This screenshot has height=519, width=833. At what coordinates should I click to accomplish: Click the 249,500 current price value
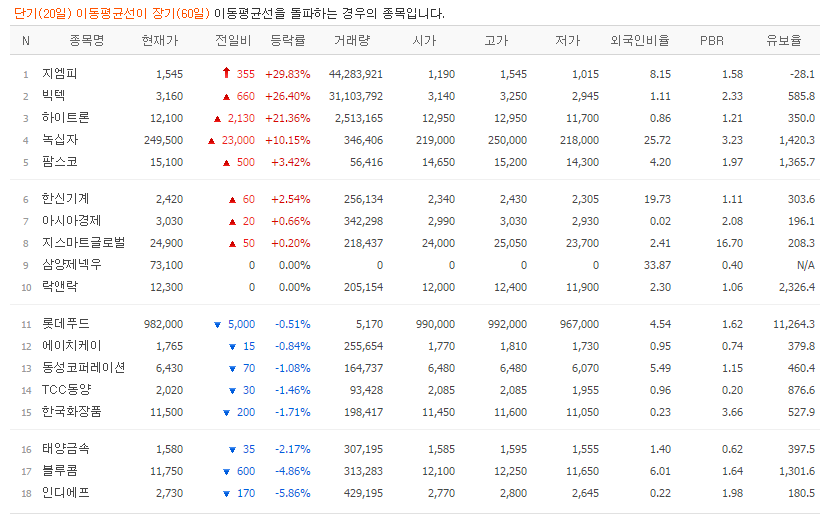click(164, 140)
